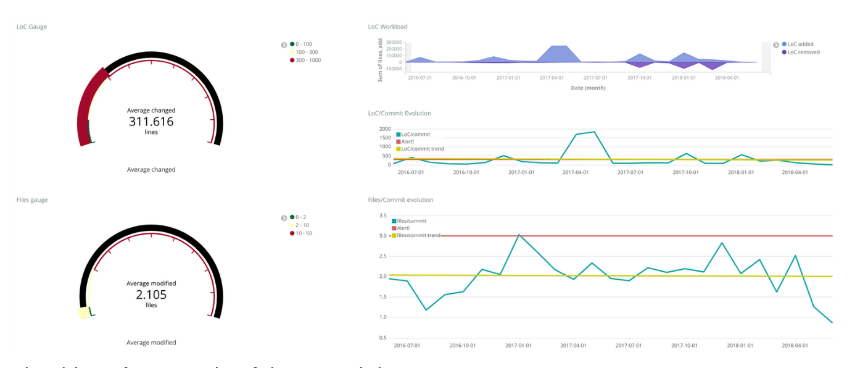Click the 311.616 gauge value
This screenshot has height=368, width=868.
151,122
